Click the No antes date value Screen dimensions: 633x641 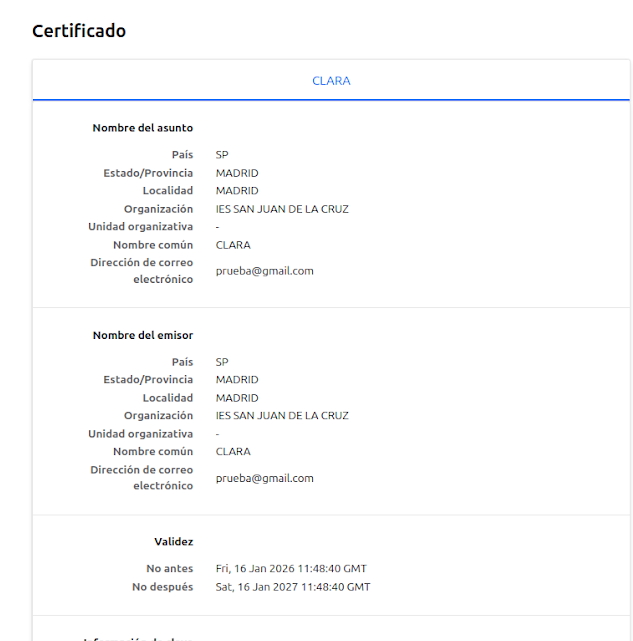291,568
